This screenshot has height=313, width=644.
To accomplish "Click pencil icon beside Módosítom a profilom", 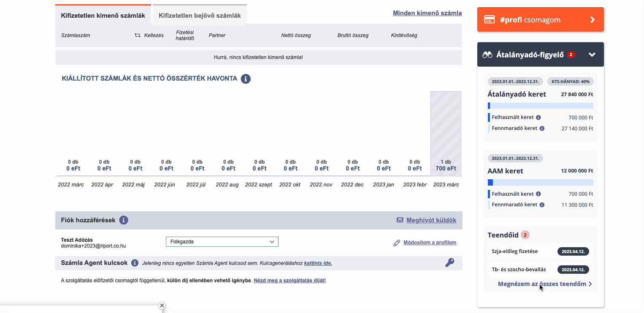I will (397, 243).
